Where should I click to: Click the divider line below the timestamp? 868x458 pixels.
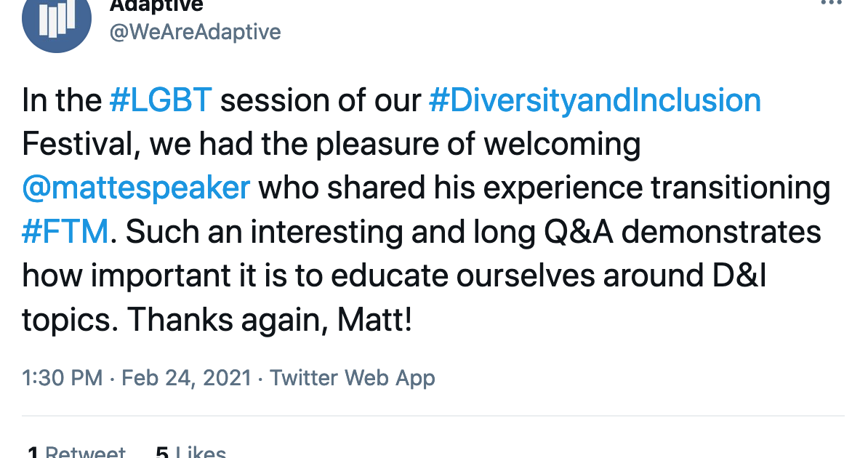point(433,415)
